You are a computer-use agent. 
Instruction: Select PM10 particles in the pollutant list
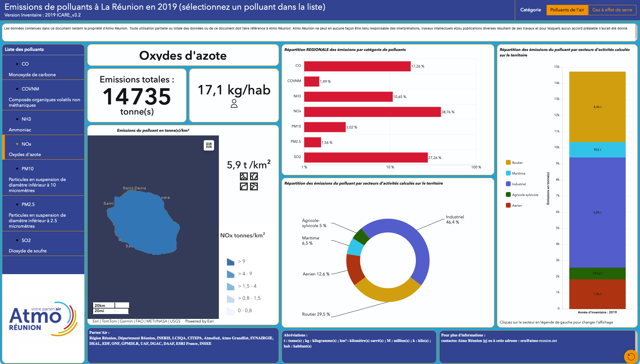click(x=43, y=177)
